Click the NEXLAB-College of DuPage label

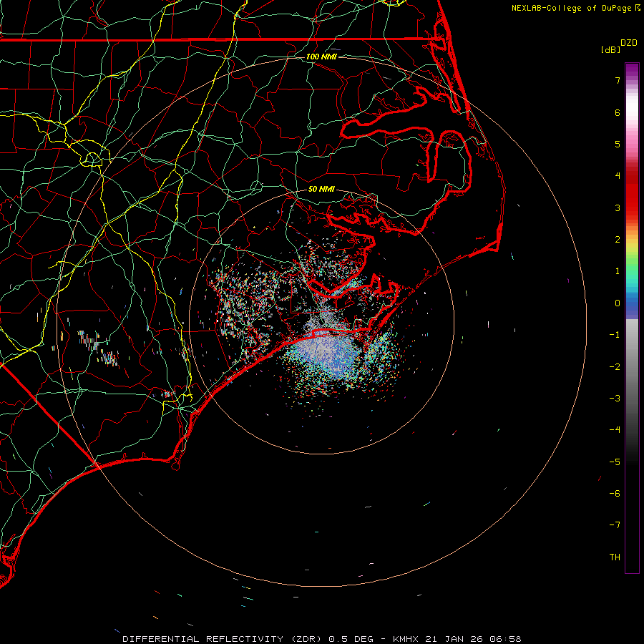(571, 8)
